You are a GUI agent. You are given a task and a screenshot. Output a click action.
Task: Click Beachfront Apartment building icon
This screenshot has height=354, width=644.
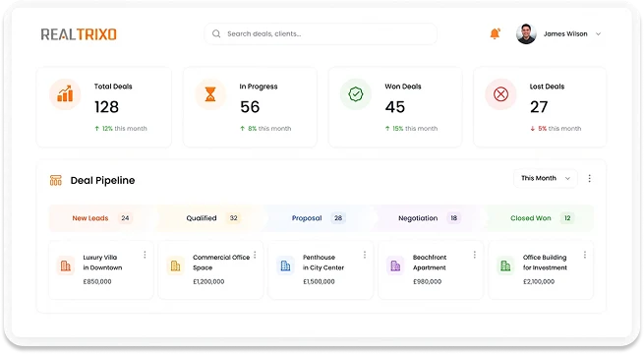[395, 265]
